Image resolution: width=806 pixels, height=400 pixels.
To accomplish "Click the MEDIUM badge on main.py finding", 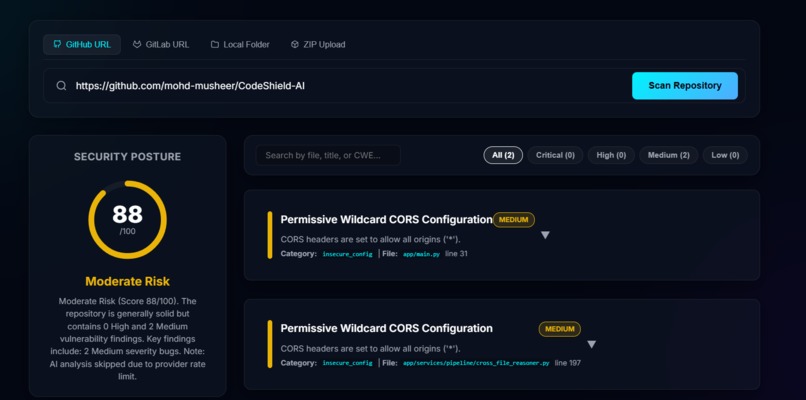I will point(514,220).
